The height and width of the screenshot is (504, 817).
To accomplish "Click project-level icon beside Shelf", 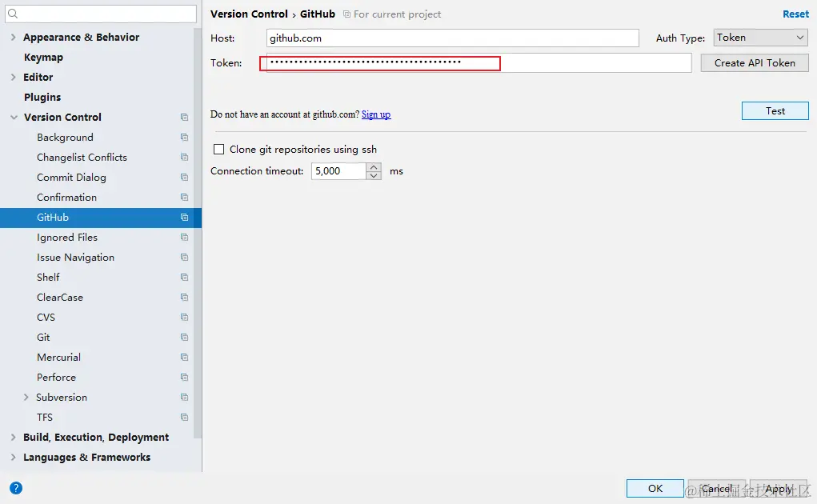I will (x=184, y=277).
